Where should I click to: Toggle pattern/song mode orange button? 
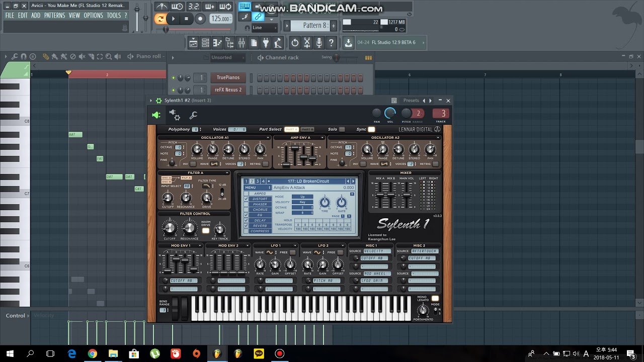160,19
